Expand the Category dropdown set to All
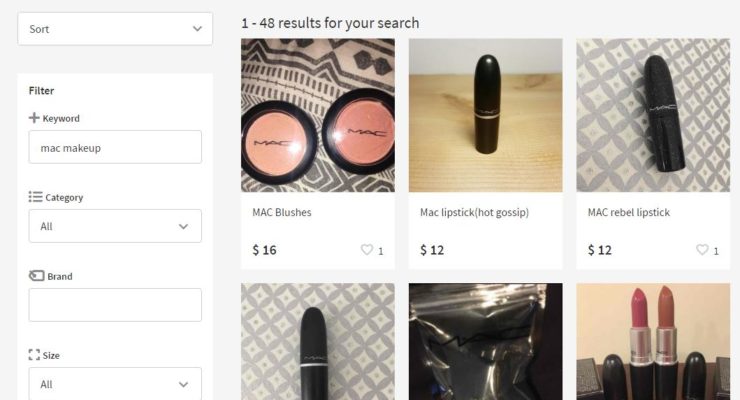The width and height of the screenshot is (740, 400). pyautogui.click(x=115, y=226)
